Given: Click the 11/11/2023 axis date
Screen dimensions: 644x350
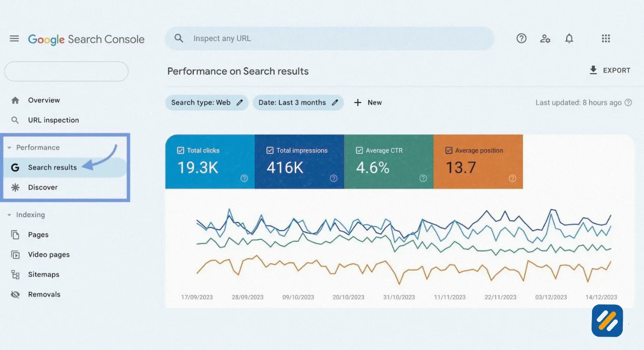Looking at the screenshot, I should 450,297.
